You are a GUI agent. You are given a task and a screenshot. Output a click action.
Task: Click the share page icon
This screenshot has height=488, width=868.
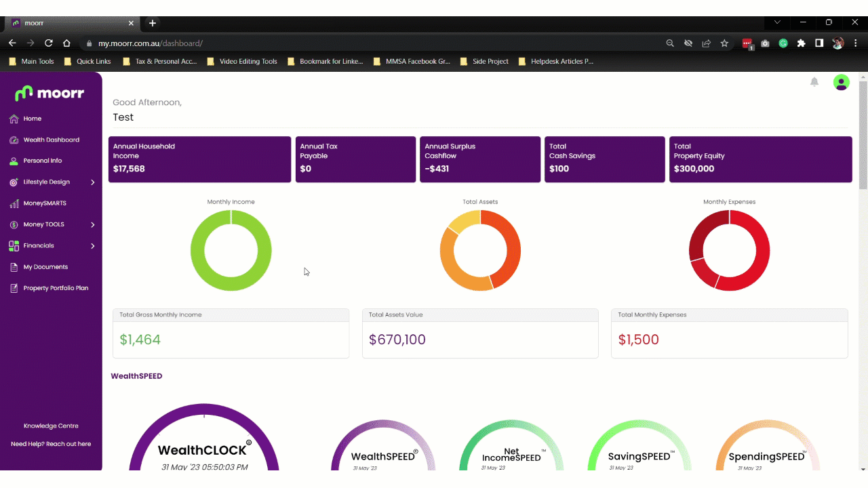706,43
